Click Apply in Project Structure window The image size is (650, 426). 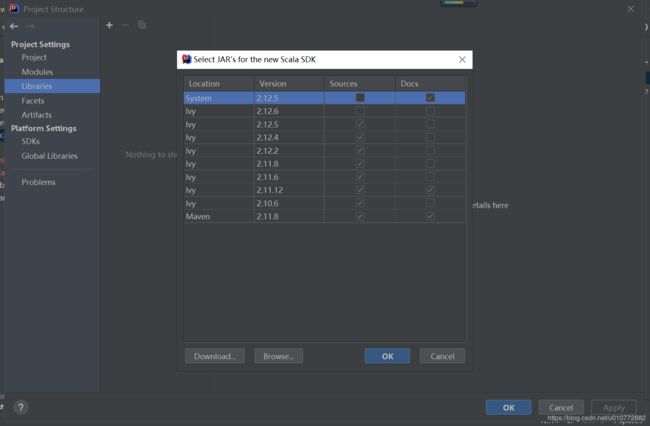click(x=614, y=407)
